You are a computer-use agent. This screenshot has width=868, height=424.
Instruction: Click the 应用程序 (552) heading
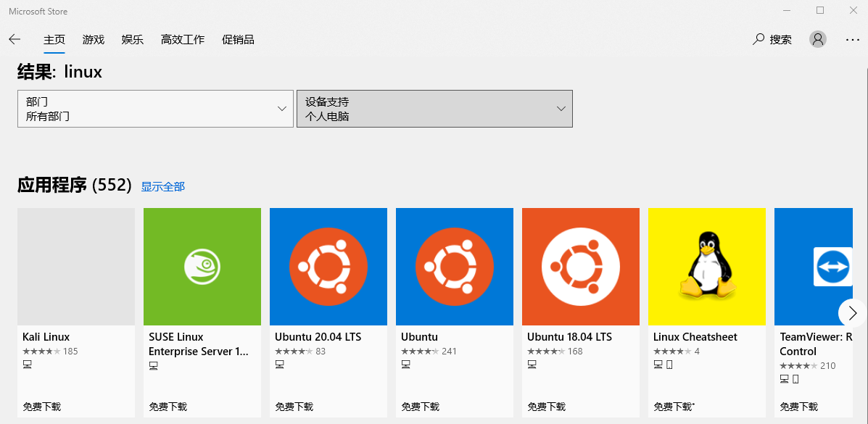pyautogui.click(x=75, y=185)
